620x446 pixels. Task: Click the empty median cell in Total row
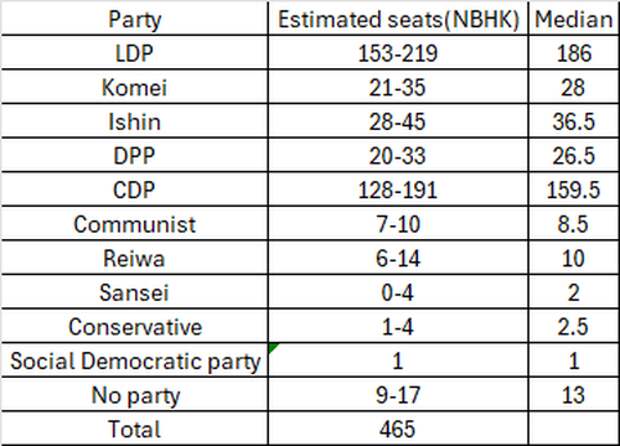tap(574, 429)
